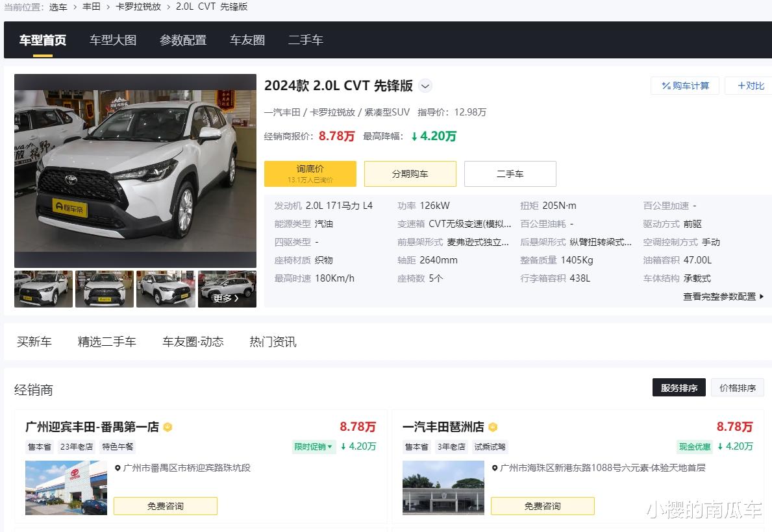
Task: Select the 精选二手车 section tab
Action: (107, 341)
